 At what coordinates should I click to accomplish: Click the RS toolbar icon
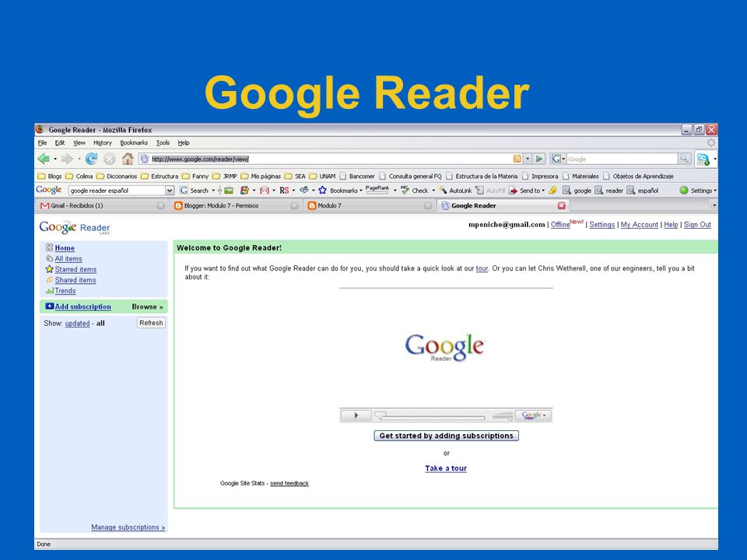284,191
